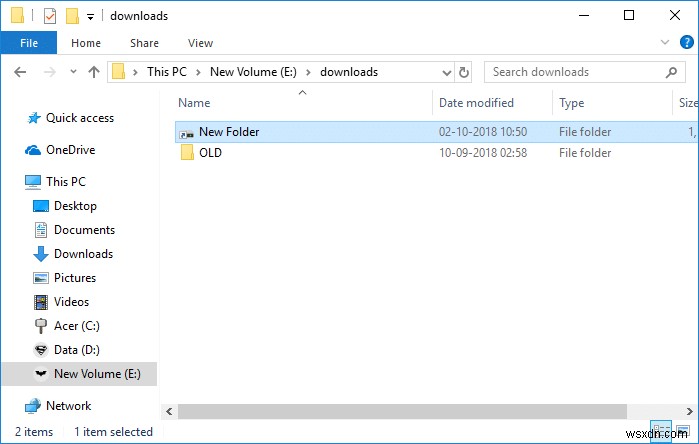Click the folder icon in the address bar
The image size is (699, 444).
pos(118,71)
